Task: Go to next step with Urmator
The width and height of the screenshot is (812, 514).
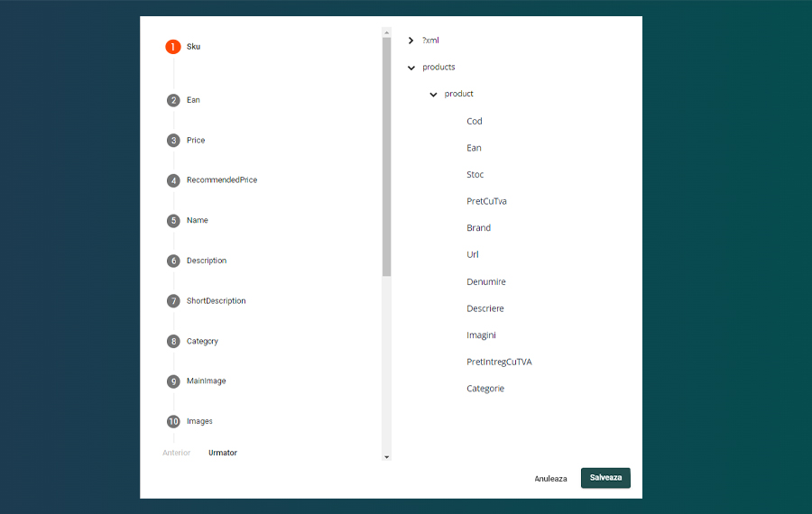Action: click(x=223, y=453)
